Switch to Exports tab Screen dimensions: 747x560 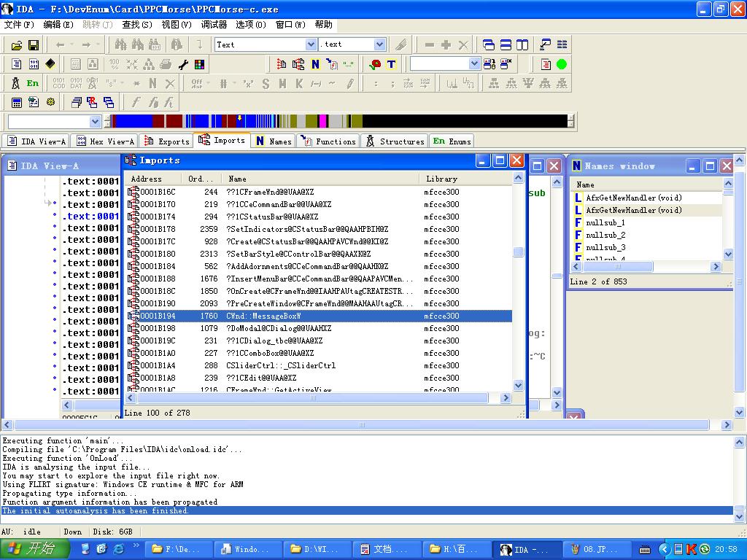[167, 141]
